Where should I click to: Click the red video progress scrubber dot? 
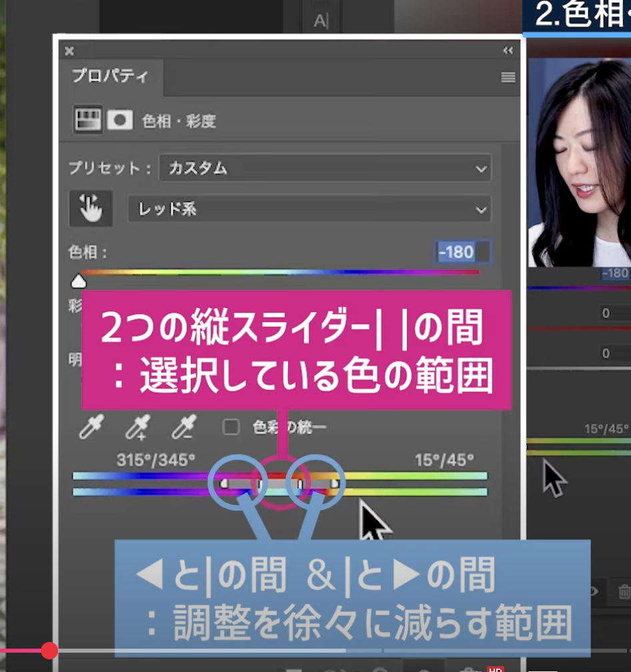coord(49,651)
